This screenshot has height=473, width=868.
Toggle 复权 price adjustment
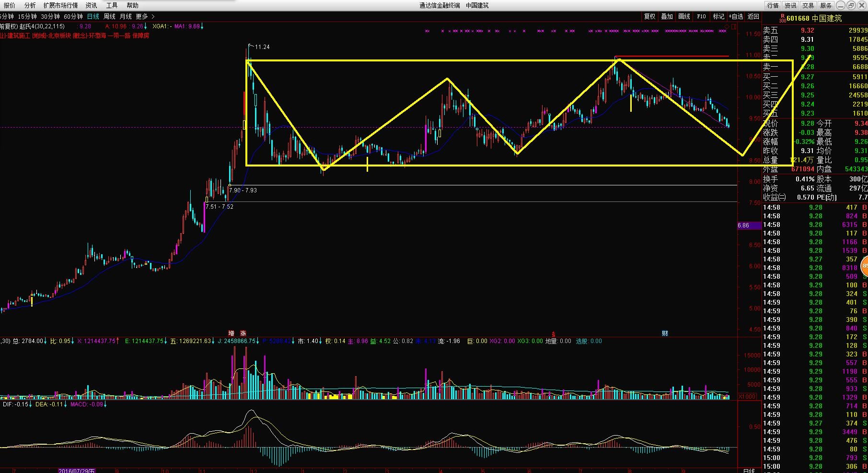tap(650, 16)
